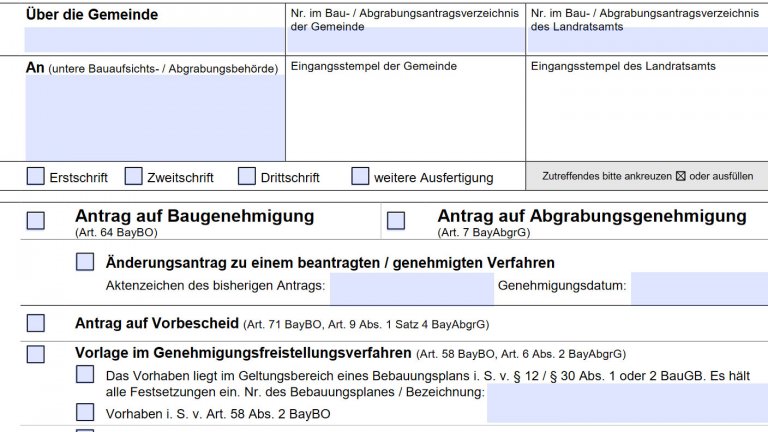Select the Antrag auf Vorbescheid checkbox
This screenshot has width=768, height=432.
pos(35,323)
